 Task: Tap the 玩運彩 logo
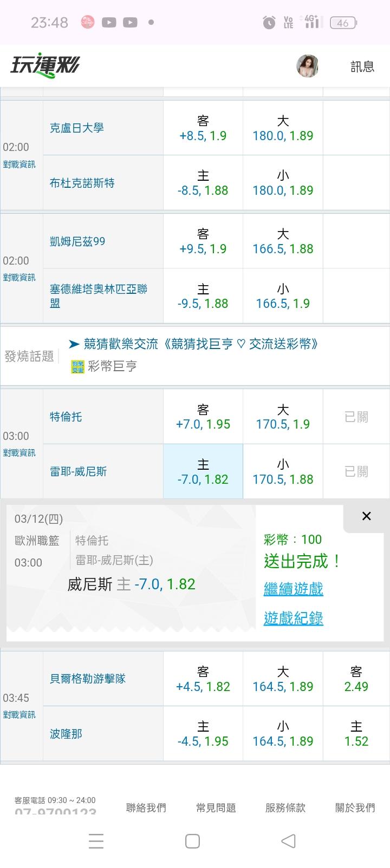coord(45,66)
